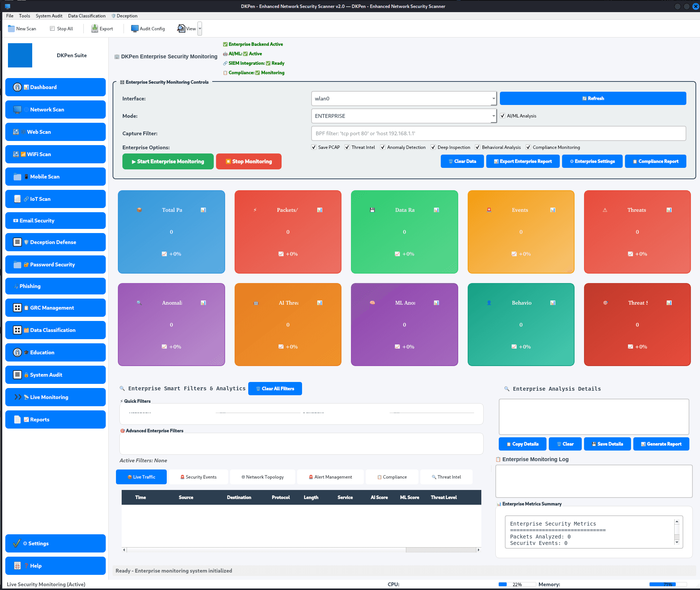Viewport: 700px width, 590px height.
Task: Open the View dropdown arrow
Action: click(x=200, y=28)
